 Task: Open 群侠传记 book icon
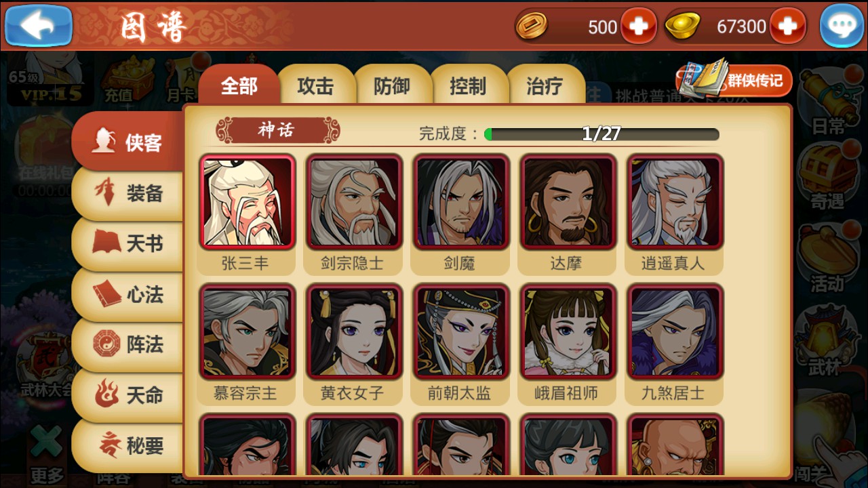[x=734, y=80]
